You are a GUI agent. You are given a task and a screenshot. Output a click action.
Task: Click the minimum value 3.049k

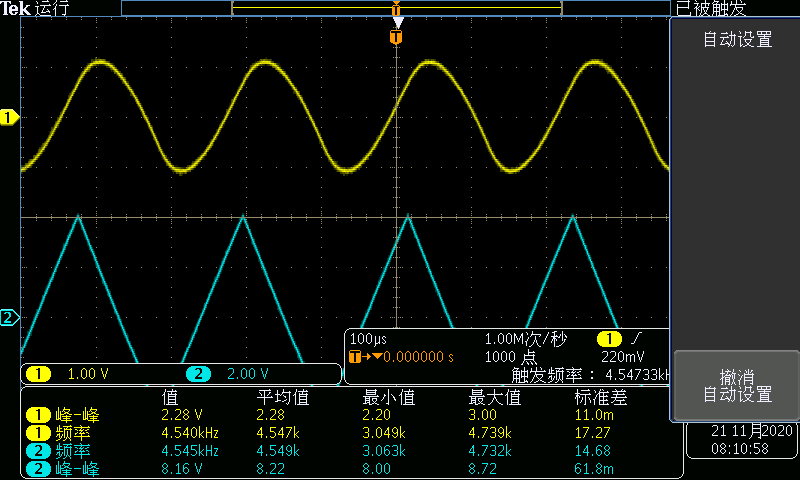click(384, 434)
